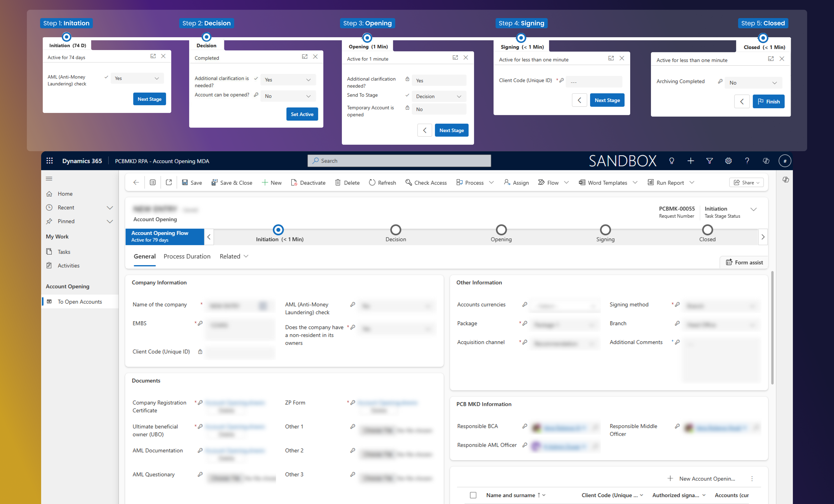Screen dimensions: 834x504
Task: Click the Check Access toolbar icon
Action: [408, 183]
